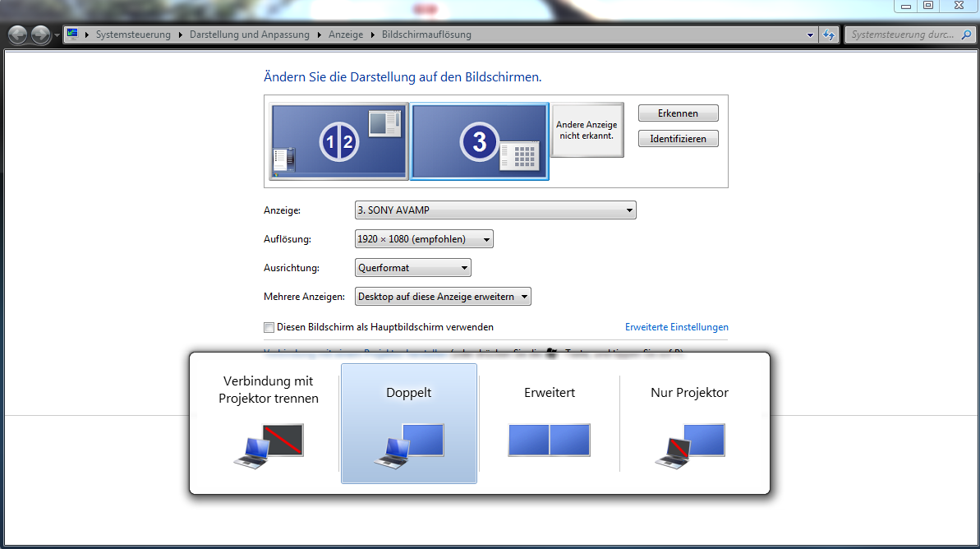Choose the Erweitert projection mode
980x549 pixels.
coord(550,423)
